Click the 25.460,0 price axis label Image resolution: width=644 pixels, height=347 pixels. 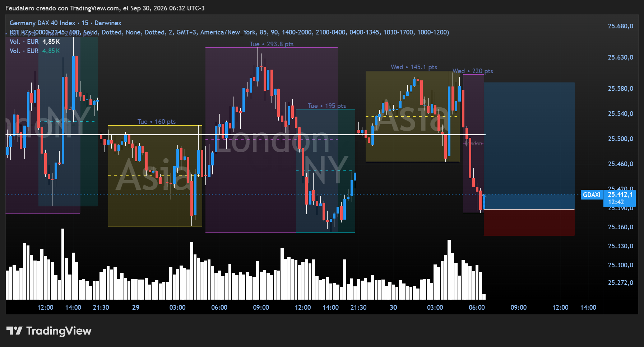(x=620, y=164)
